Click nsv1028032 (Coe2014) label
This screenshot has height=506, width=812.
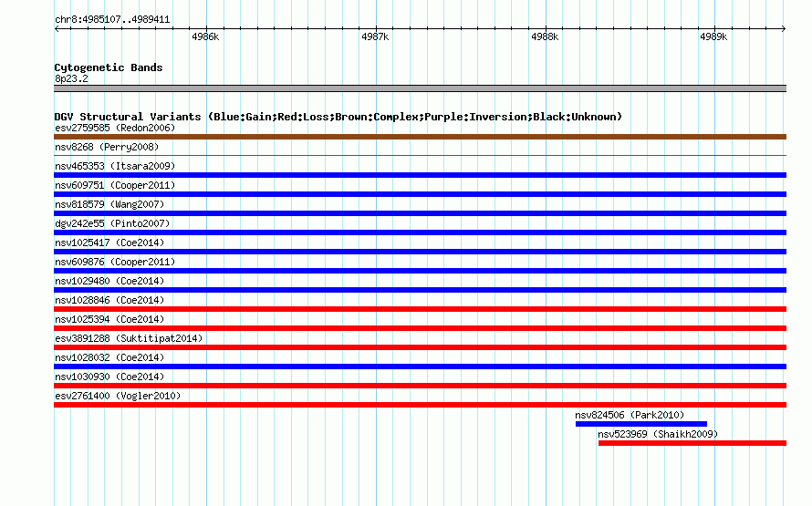click(x=109, y=357)
